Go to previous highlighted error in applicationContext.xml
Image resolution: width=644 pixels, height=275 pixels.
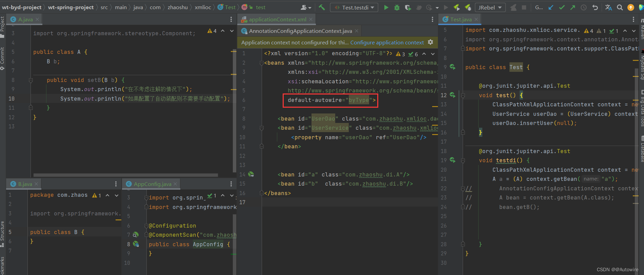tap(424, 54)
